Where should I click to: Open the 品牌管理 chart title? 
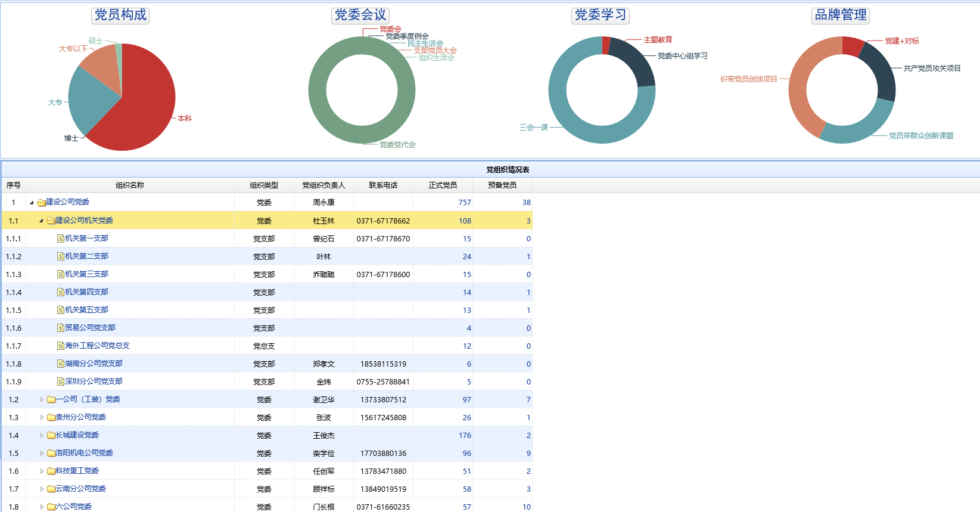(841, 15)
